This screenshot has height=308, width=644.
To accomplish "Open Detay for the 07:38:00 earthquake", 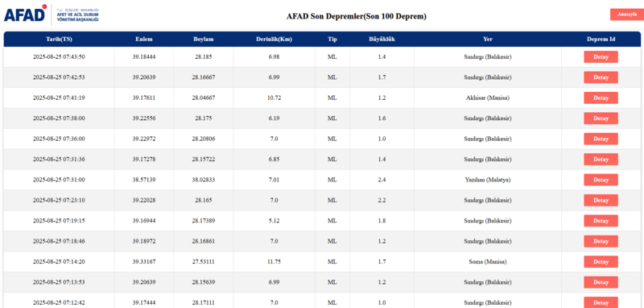I will 601,119.
